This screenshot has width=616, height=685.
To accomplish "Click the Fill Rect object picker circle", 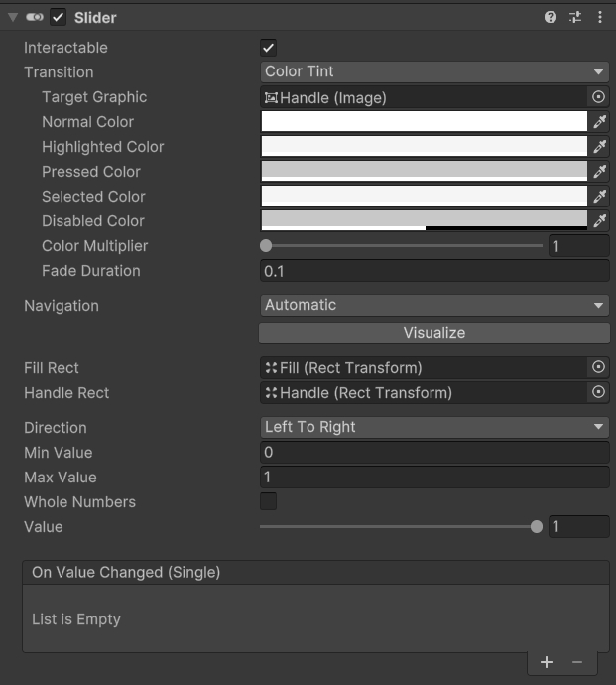I will tap(598, 367).
